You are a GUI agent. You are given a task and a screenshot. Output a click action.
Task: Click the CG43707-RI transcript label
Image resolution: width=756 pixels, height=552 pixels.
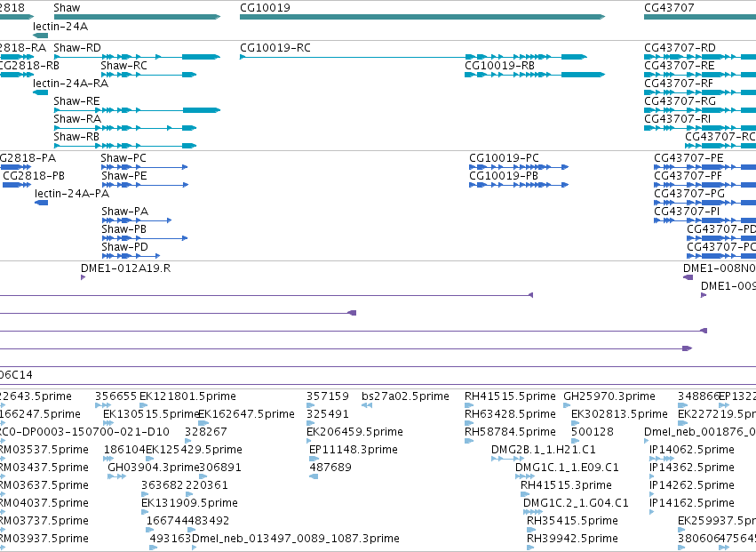678,119
